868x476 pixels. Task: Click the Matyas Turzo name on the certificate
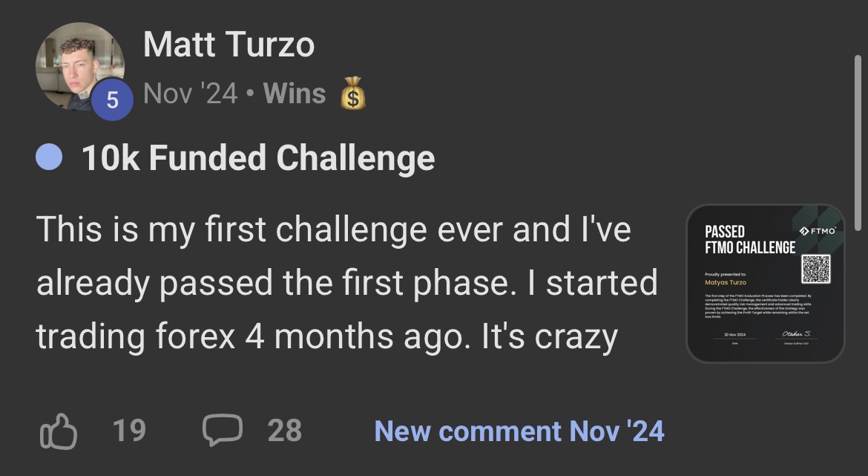726,282
